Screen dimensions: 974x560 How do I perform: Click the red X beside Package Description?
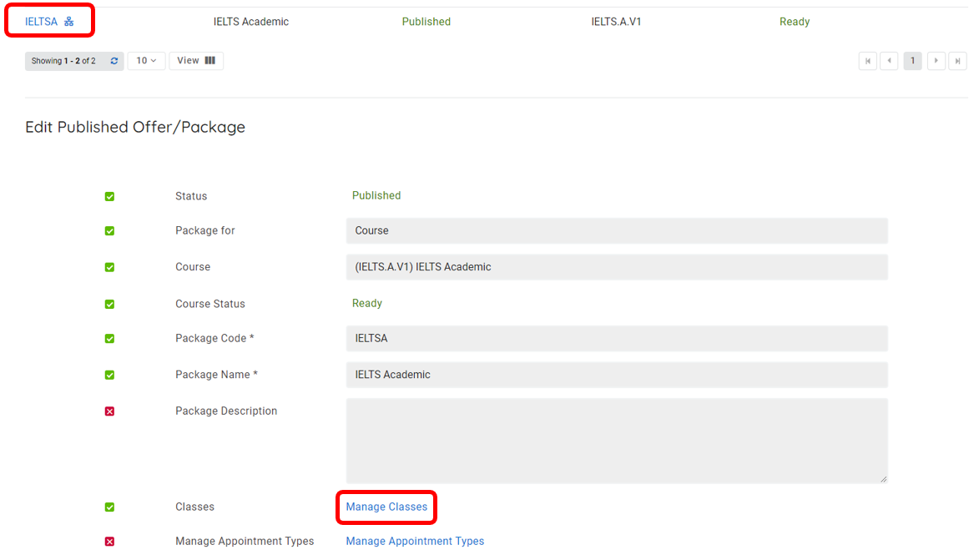tap(109, 411)
